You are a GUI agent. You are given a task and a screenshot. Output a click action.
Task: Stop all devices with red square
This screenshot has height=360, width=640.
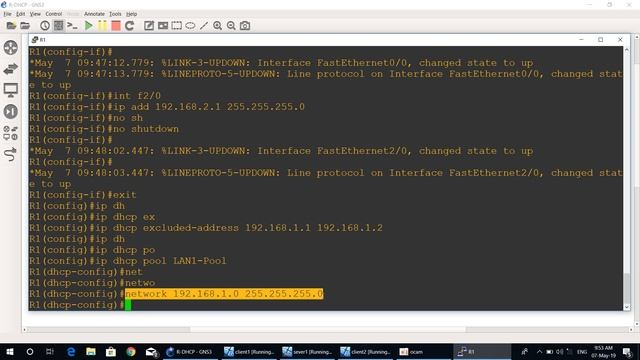(x=116, y=26)
